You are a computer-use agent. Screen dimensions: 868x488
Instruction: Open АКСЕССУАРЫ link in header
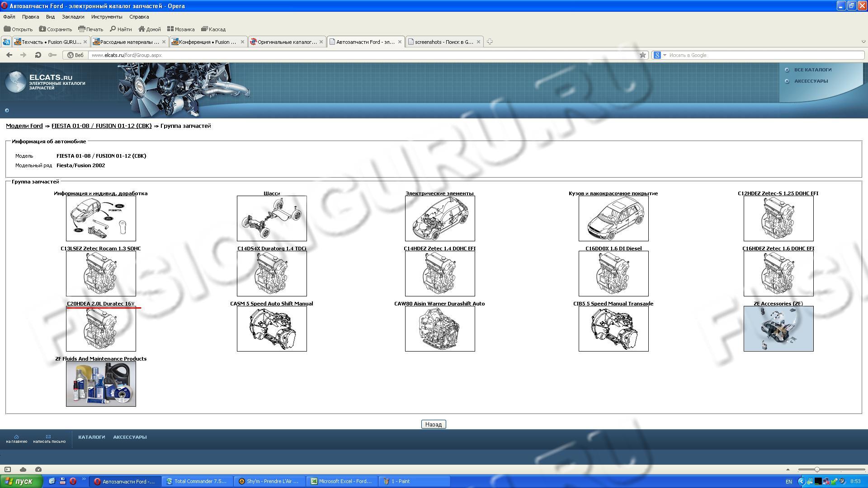[x=811, y=81]
